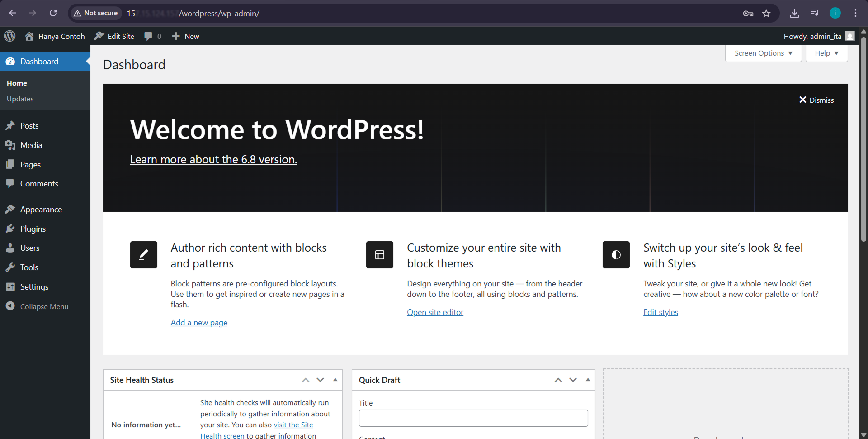The height and width of the screenshot is (439, 868).
Task: Click the Comments speech bubble icon
Action: click(x=10, y=183)
